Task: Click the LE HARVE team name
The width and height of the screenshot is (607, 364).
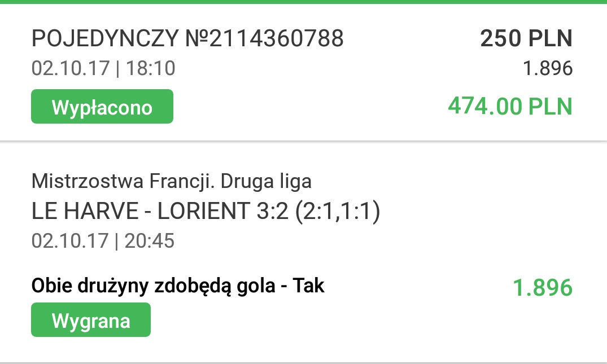Action: (84, 211)
